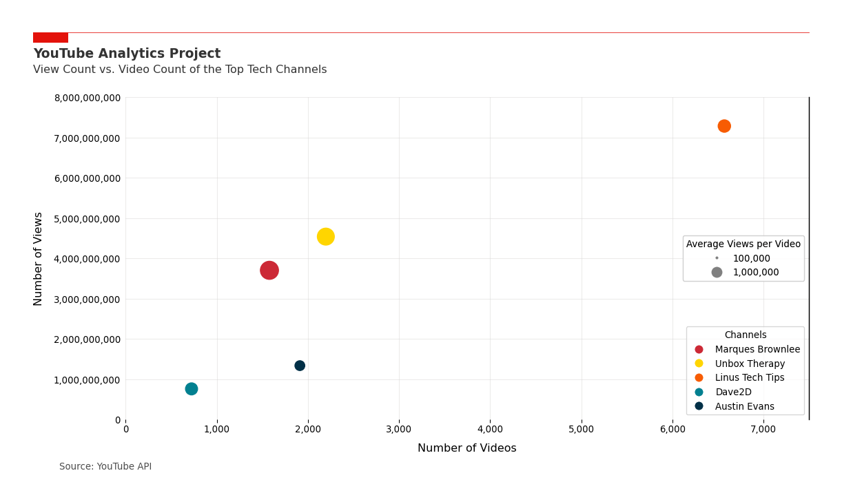
Task: Click the 'Average Views per Video' legend title
Action: click(x=743, y=244)
